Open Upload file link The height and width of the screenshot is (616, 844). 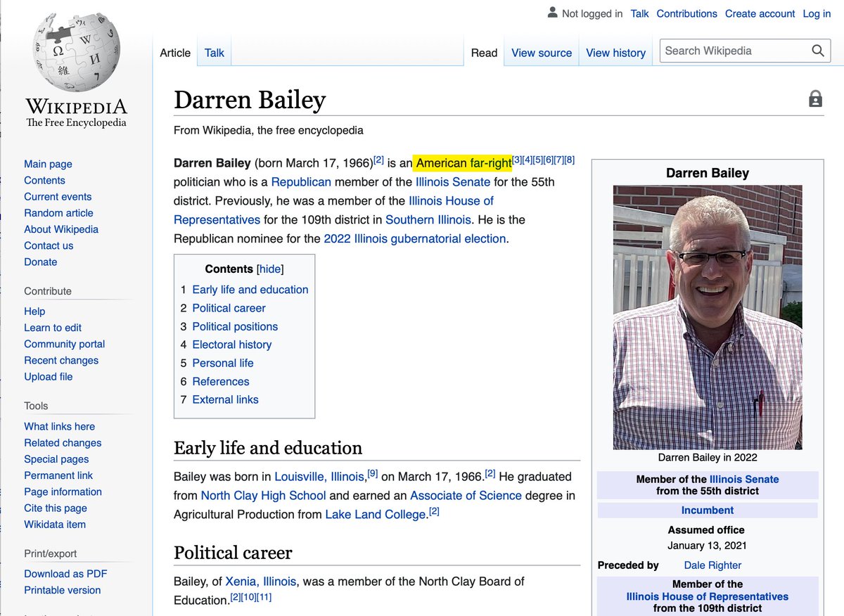pyautogui.click(x=48, y=376)
